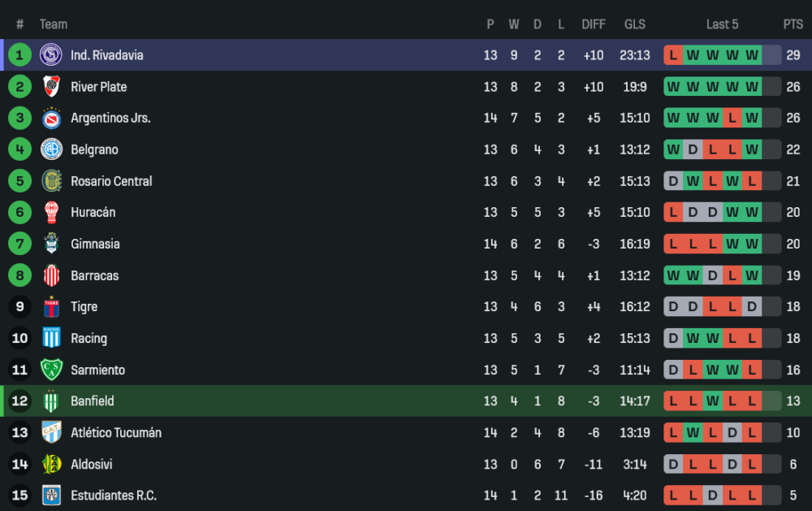Viewport: 812px width, 511px height.
Task: Click Aldosivi's position 14 badge
Action: point(19,465)
